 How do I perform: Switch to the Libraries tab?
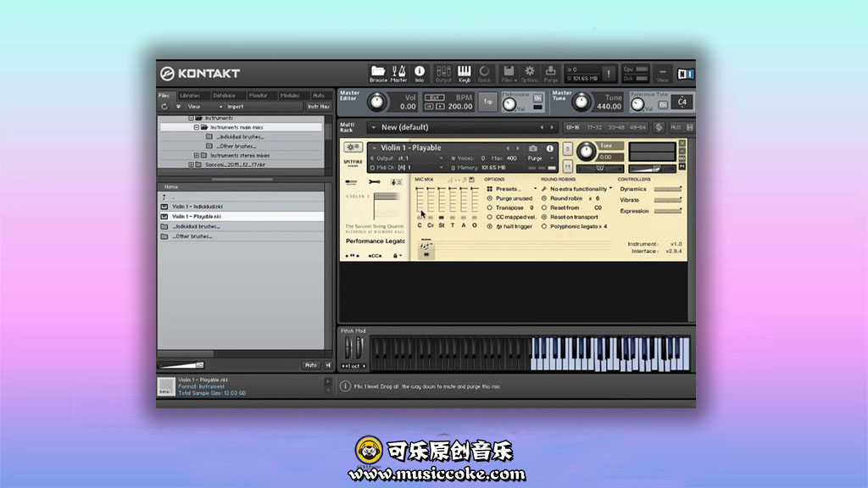click(190, 96)
